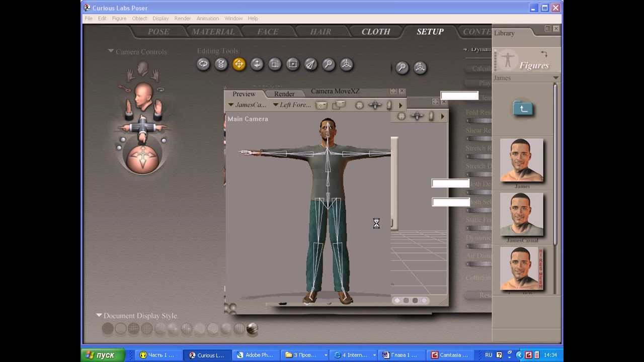The height and width of the screenshot is (362, 644).
Task: Click the tri-axis icon beside the Dynamics panel
Action: [420, 67]
